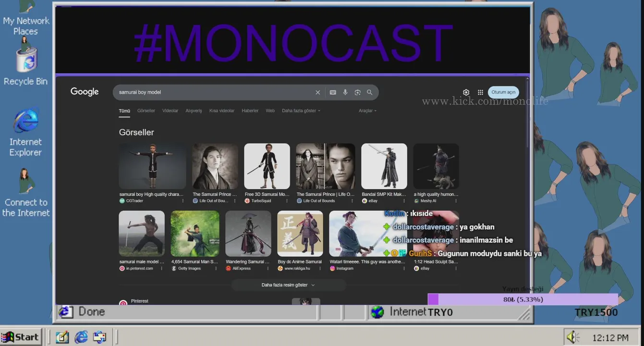Viewport: 644px width, 346px height.
Task: Open the Windows Start button
Action: coord(21,337)
